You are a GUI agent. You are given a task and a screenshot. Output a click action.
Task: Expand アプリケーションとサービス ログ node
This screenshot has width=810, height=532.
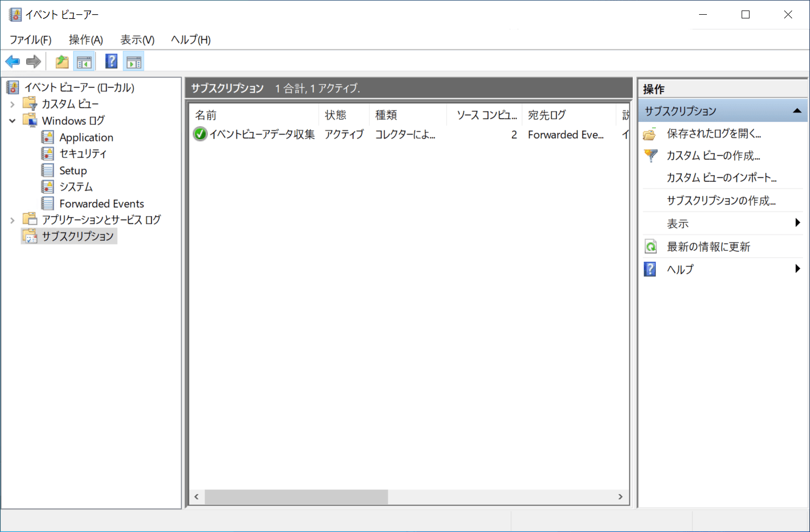[12, 220]
